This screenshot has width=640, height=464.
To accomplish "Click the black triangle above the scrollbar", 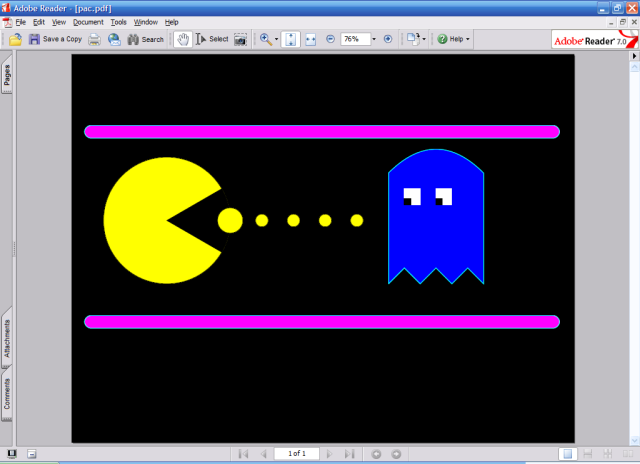I will click(634, 56).
